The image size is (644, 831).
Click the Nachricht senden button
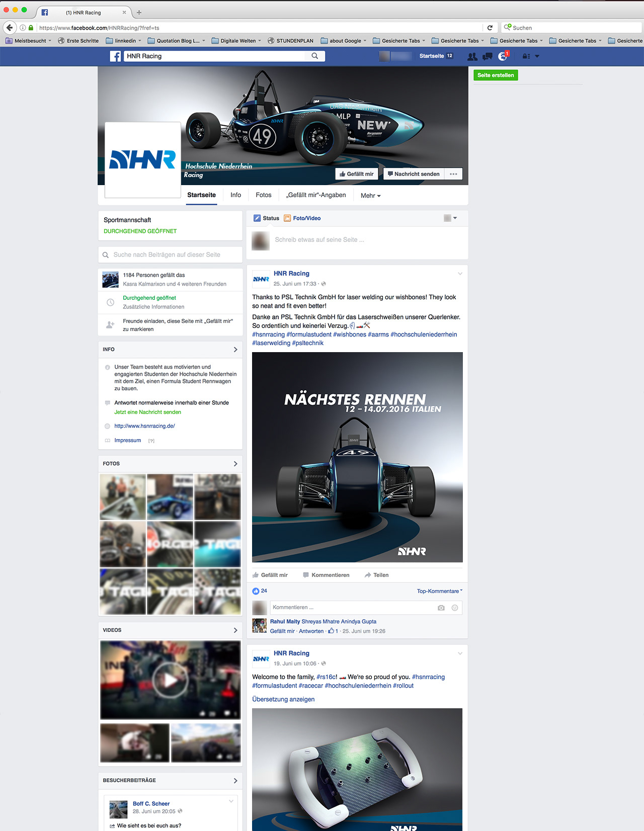[414, 174]
